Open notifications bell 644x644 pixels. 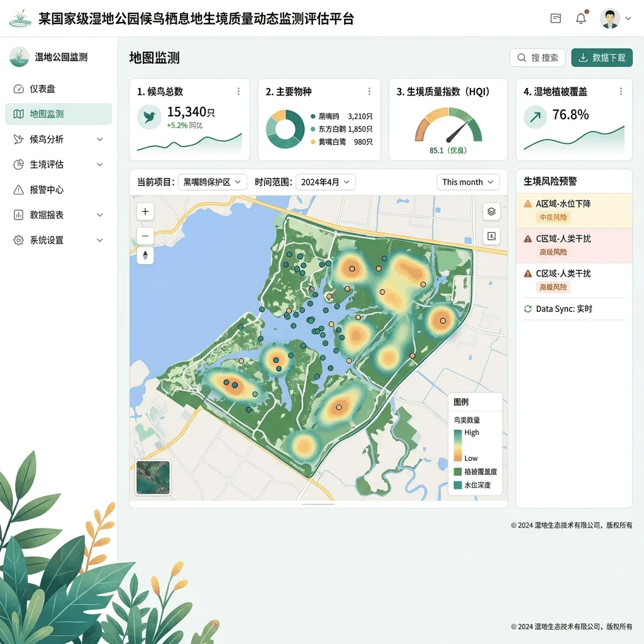[580, 18]
